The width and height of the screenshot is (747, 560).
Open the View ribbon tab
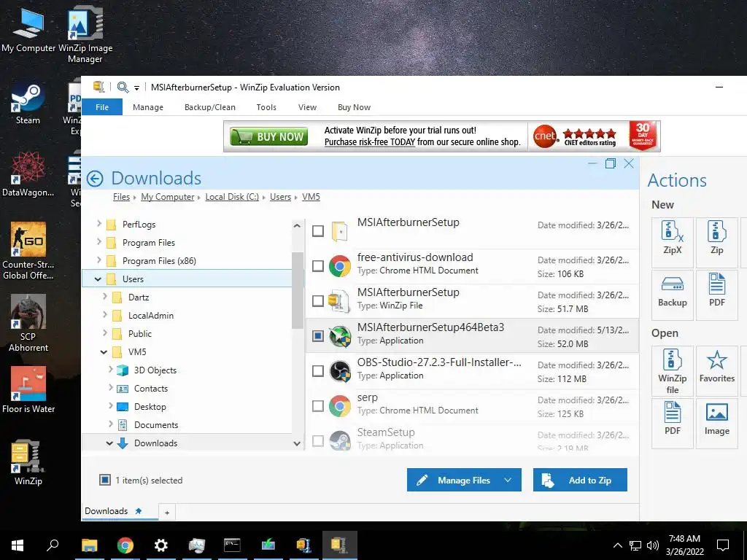(x=307, y=107)
